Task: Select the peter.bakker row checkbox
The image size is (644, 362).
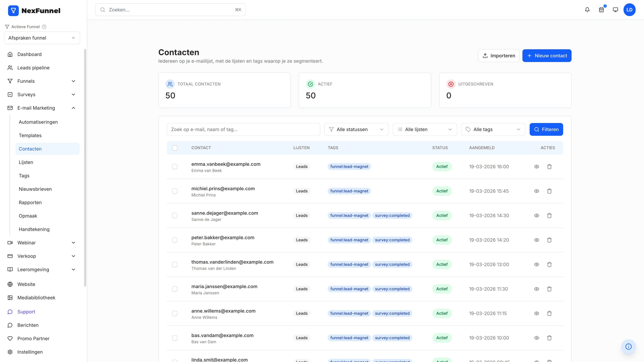Action: pyautogui.click(x=175, y=240)
